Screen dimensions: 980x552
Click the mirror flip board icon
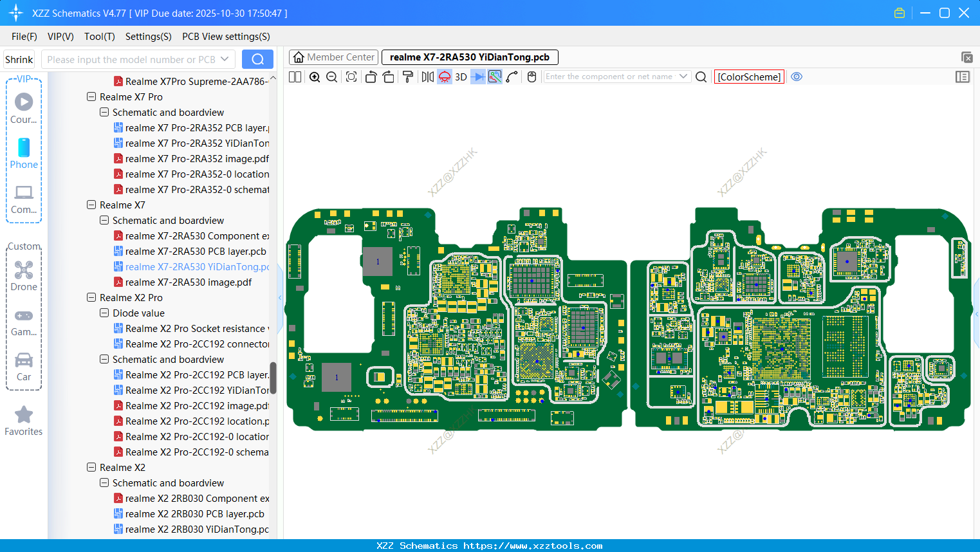pyautogui.click(x=427, y=77)
